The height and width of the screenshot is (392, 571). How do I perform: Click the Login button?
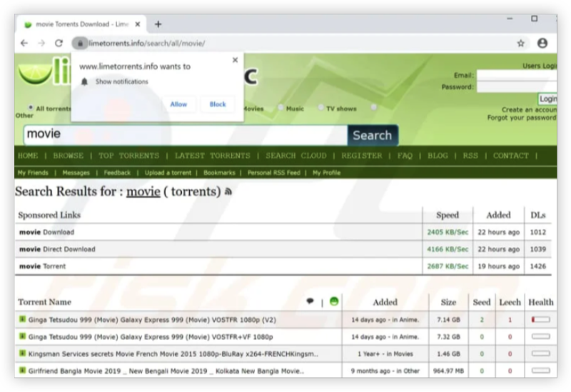547,99
